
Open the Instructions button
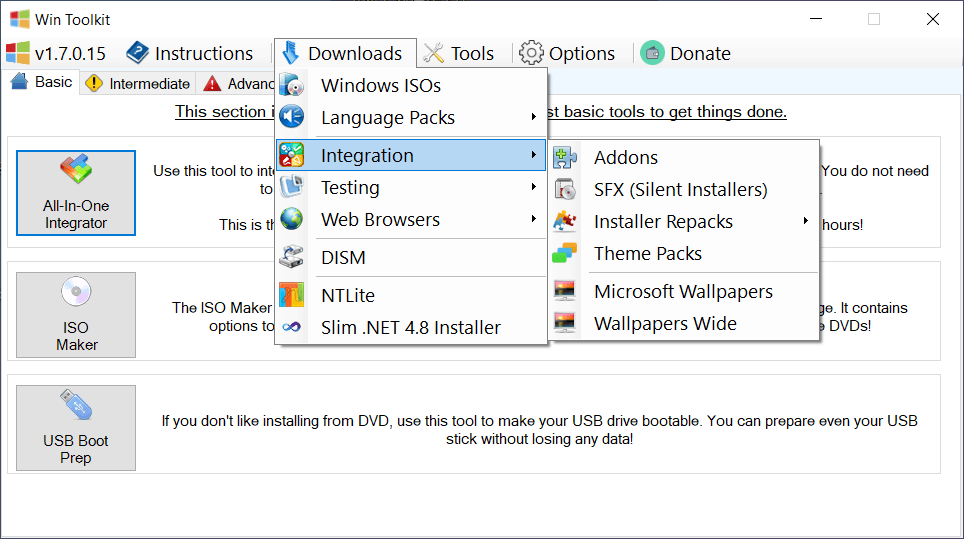189,53
